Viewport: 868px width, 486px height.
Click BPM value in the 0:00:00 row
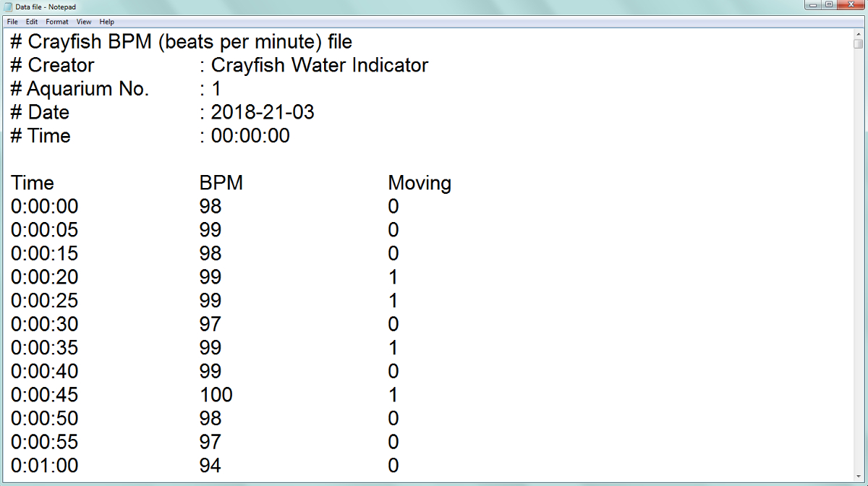pyautogui.click(x=210, y=207)
